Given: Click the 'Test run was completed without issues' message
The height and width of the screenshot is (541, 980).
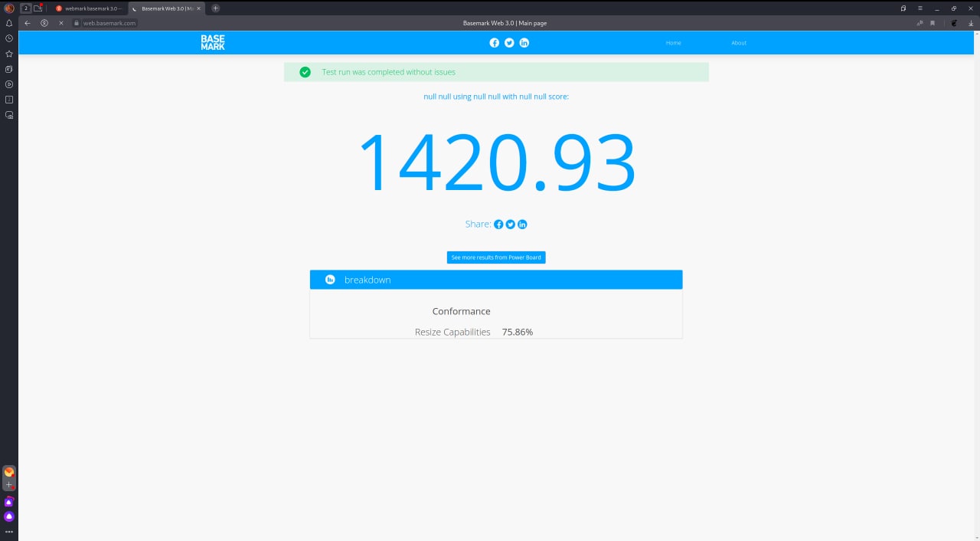Looking at the screenshot, I should coord(389,72).
